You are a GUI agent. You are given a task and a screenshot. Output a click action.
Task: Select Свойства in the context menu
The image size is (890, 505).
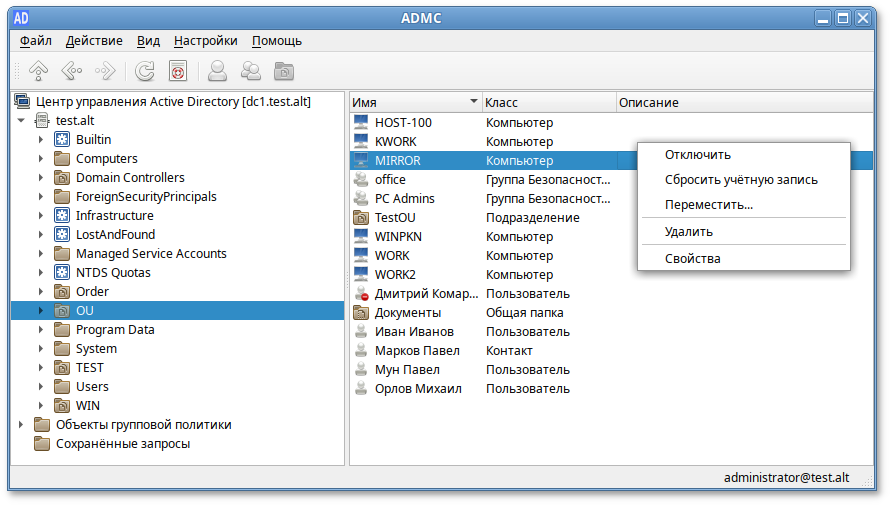point(692,259)
